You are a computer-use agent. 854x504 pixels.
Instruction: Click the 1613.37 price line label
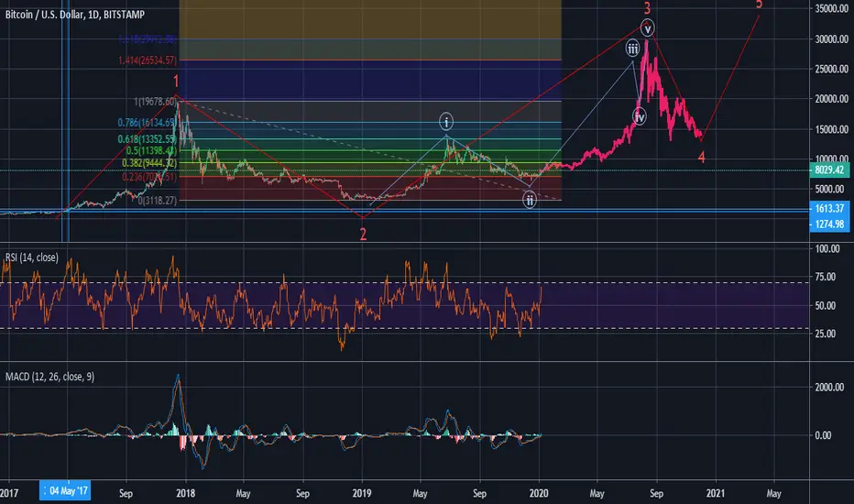pos(829,208)
